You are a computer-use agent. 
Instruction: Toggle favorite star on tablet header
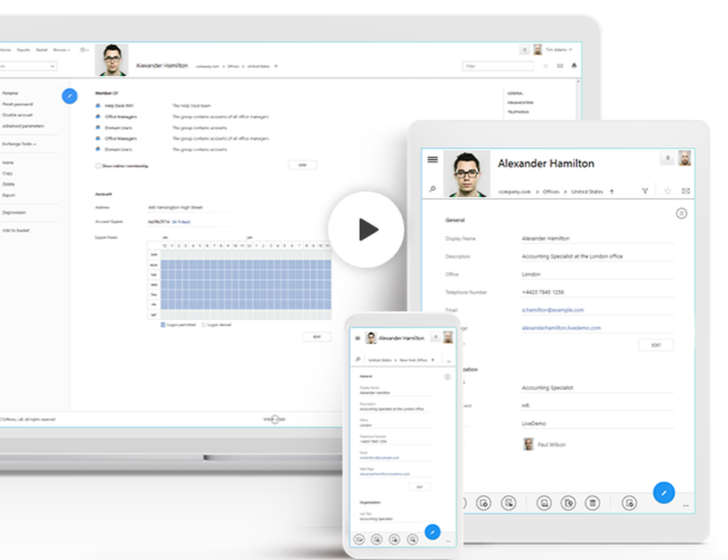[x=668, y=191]
